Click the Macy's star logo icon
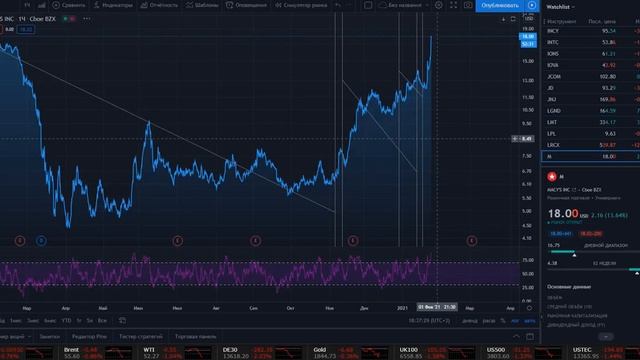The image size is (640, 360). (552, 177)
